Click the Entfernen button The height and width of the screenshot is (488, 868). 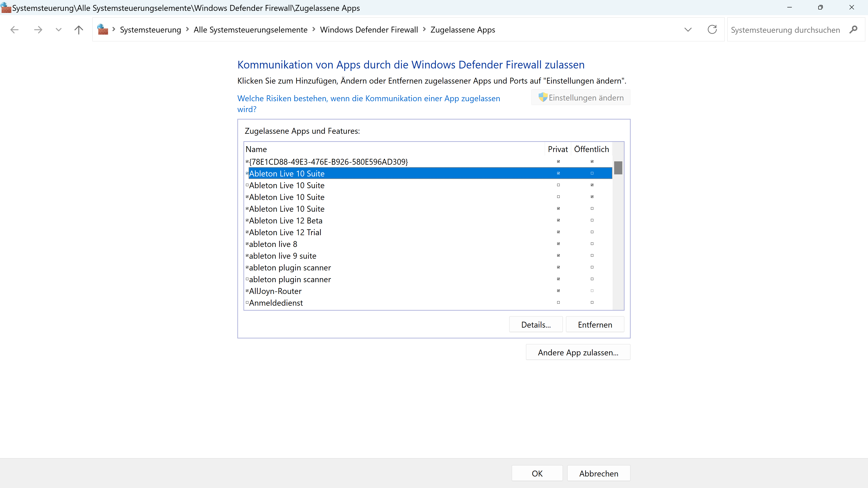[x=595, y=325]
